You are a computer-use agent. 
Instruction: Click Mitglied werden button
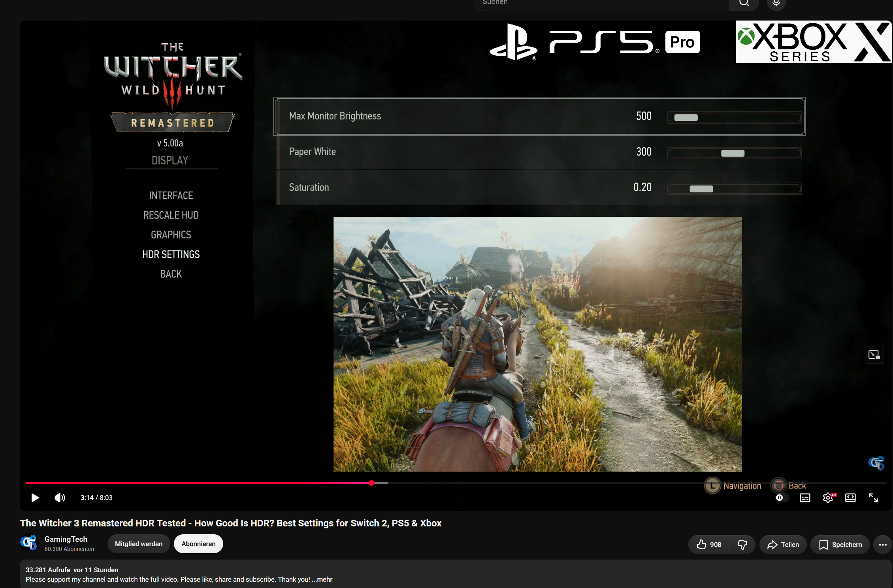coord(139,544)
